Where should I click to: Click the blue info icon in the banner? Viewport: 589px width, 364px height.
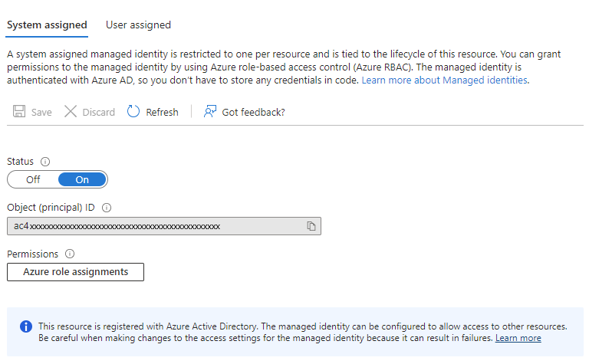[x=25, y=326]
